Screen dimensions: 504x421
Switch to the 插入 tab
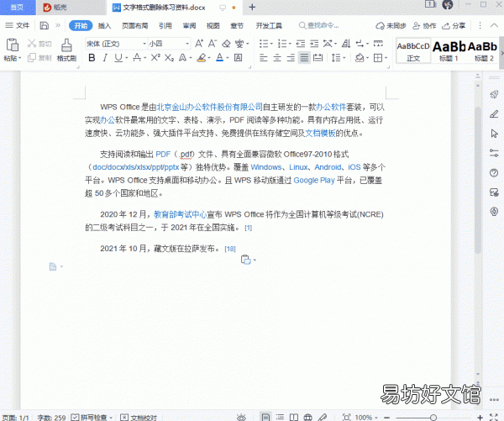coord(104,26)
